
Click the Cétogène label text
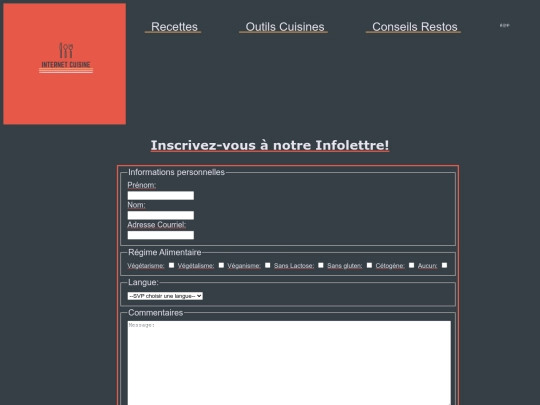(390, 266)
